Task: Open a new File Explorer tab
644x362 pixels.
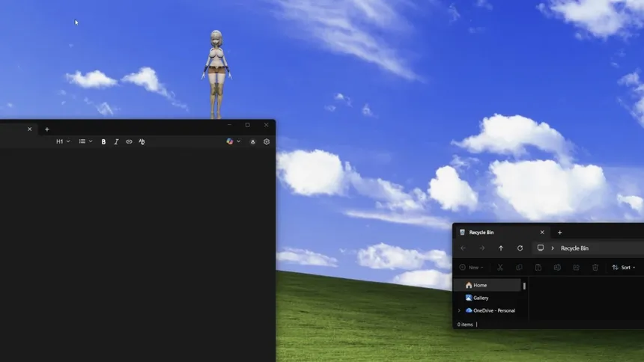Action: pyautogui.click(x=559, y=233)
